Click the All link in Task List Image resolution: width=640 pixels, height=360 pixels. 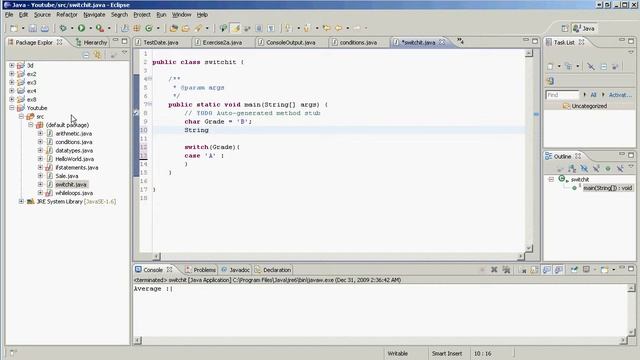tap(593, 95)
